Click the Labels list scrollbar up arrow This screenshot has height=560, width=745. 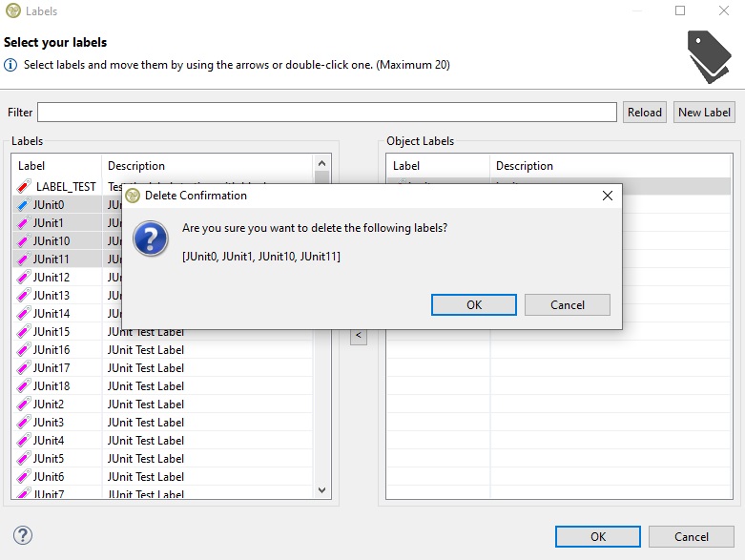(x=322, y=164)
